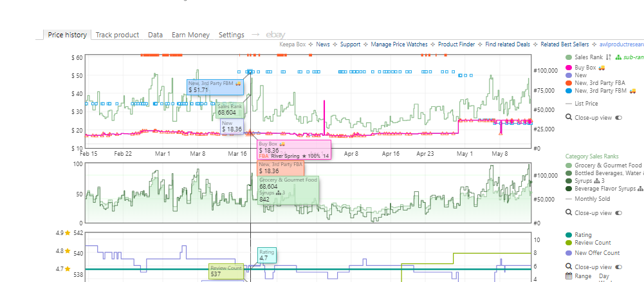Click the awlproductresearch link
Screen dimensions: 644x282
click(x=621, y=44)
